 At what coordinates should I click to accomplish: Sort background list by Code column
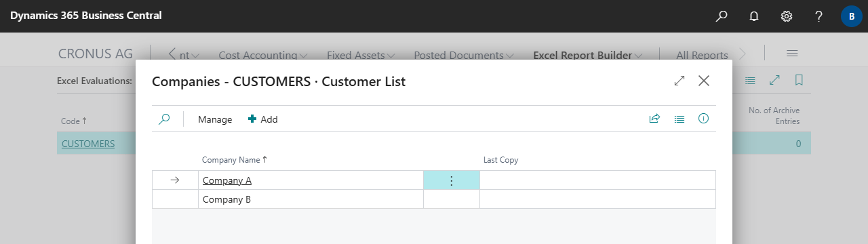74,121
